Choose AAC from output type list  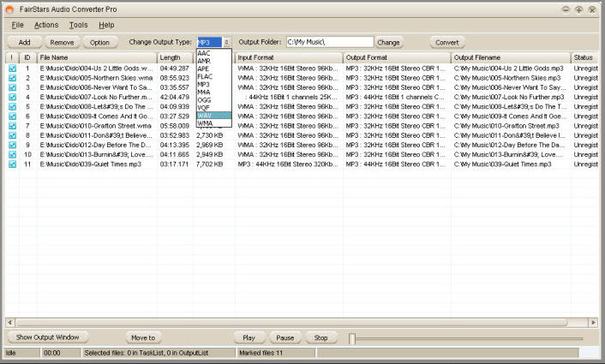(x=214, y=53)
